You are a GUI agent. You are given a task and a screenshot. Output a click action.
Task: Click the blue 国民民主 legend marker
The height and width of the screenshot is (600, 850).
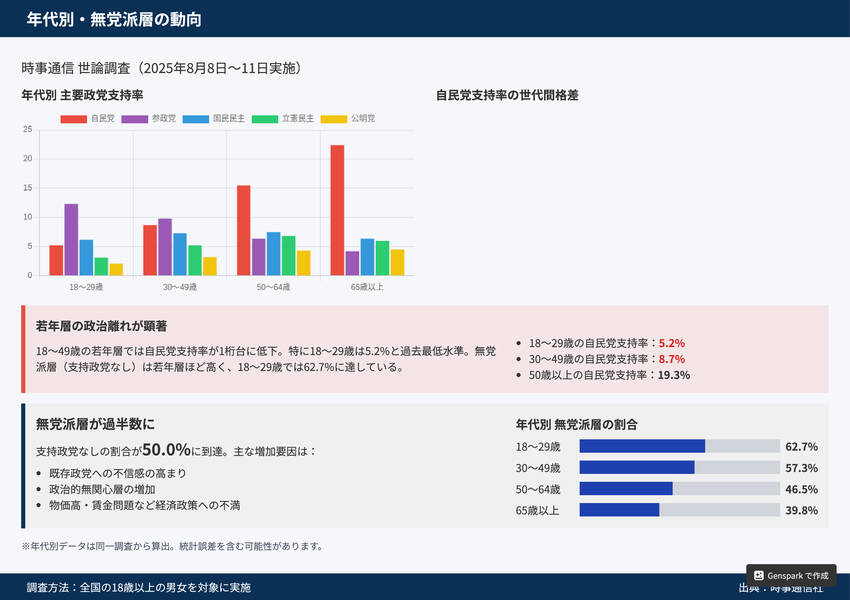click(x=196, y=118)
